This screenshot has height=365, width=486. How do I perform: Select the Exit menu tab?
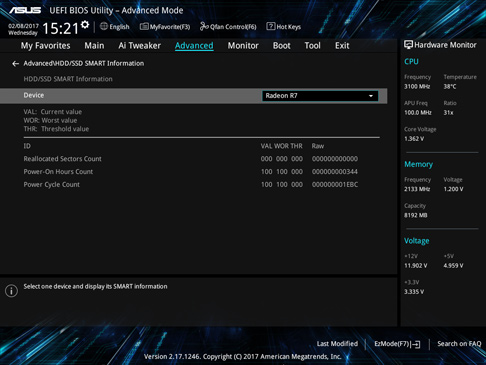(342, 46)
